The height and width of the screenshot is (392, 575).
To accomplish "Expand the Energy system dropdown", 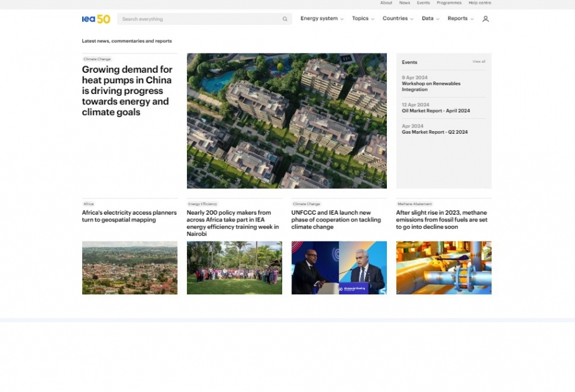I will pos(321,19).
